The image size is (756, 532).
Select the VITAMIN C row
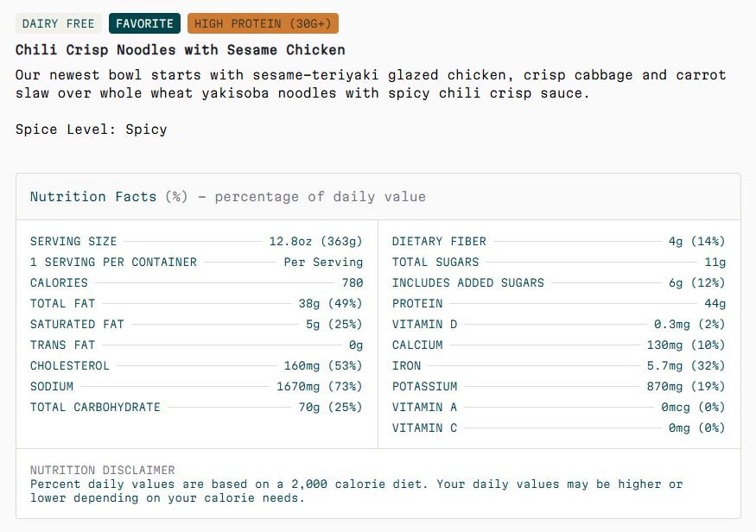point(559,427)
